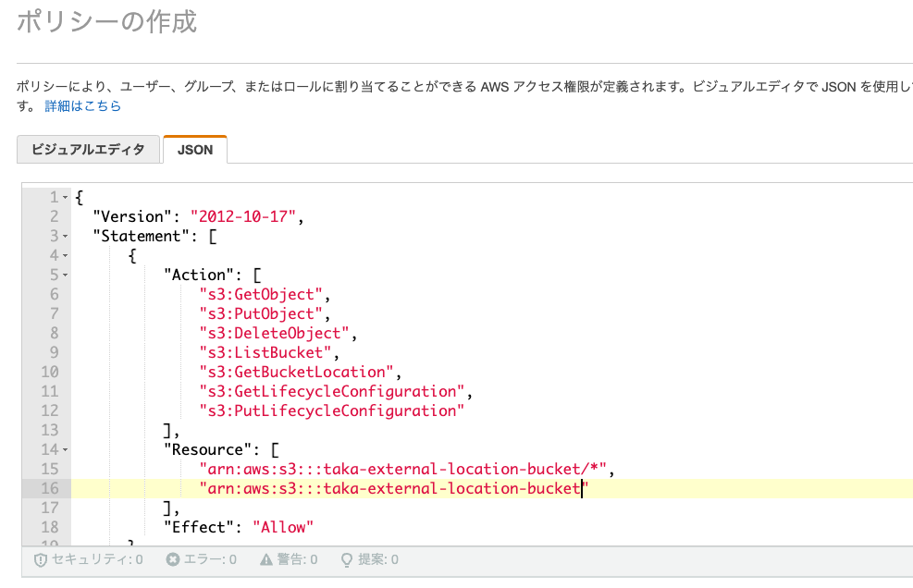This screenshot has width=913, height=588.
Task: Collapse the Statement fold arrow on line 3
Action: (x=65, y=237)
